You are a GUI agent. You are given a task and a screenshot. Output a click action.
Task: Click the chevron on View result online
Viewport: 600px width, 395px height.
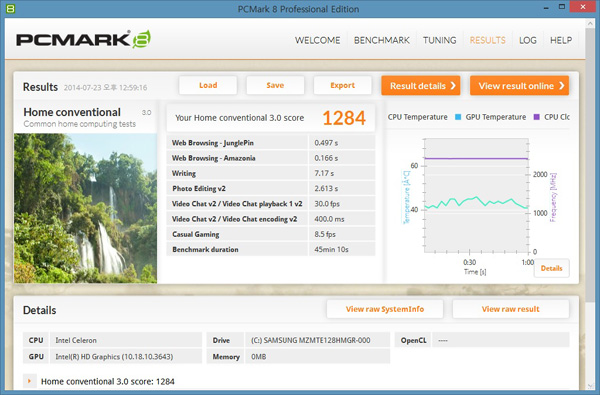[562, 86]
